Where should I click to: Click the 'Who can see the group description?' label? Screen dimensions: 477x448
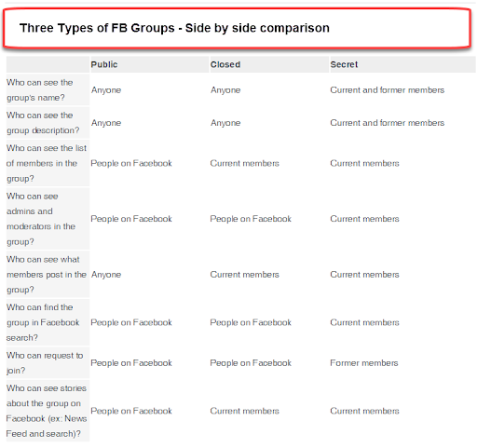tap(43, 123)
